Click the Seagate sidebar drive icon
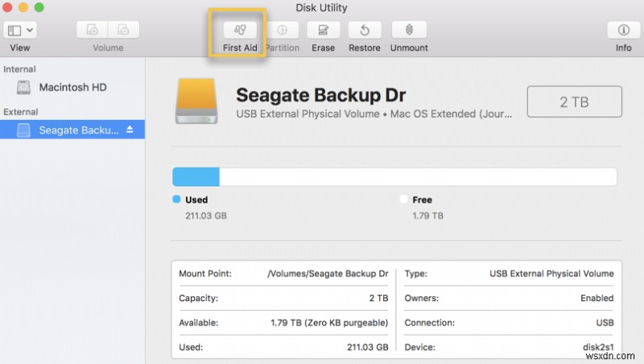The height and width of the screenshot is (364, 644). tap(23, 130)
